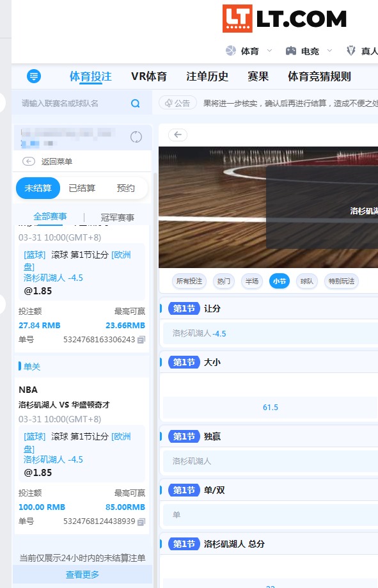The height and width of the screenshot is (588, 378).
Task: Click the 体育 sports ball icon
Action: pyautogui.click(x=231, y=51)
